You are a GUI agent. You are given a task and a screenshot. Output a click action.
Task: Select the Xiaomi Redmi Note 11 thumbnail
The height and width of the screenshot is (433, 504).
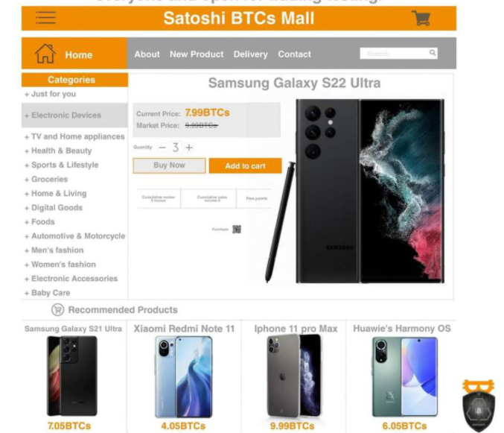coord(184,376)
